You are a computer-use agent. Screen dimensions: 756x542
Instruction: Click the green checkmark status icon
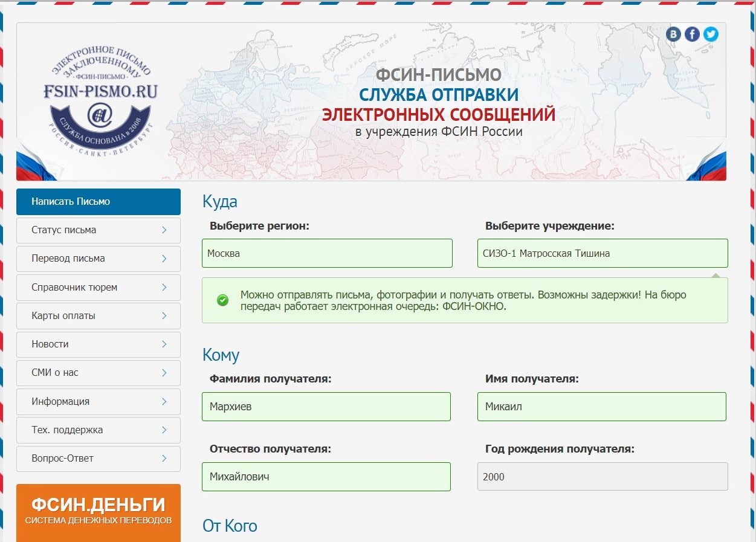223,300
